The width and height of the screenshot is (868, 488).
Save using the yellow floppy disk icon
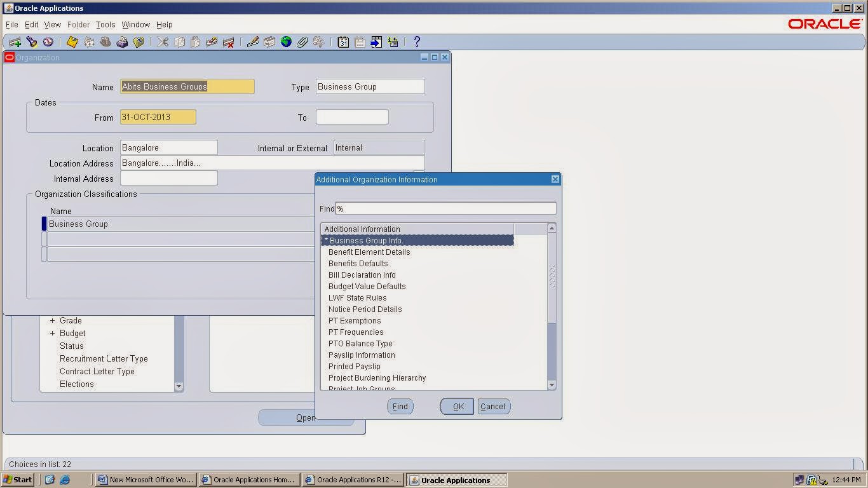[72, 42]
